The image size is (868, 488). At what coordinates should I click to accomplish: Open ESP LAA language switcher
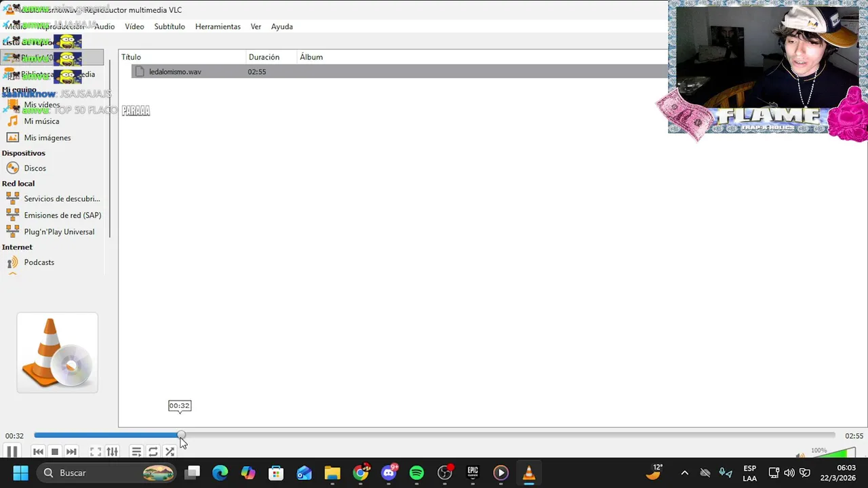(x=749, y=473)
